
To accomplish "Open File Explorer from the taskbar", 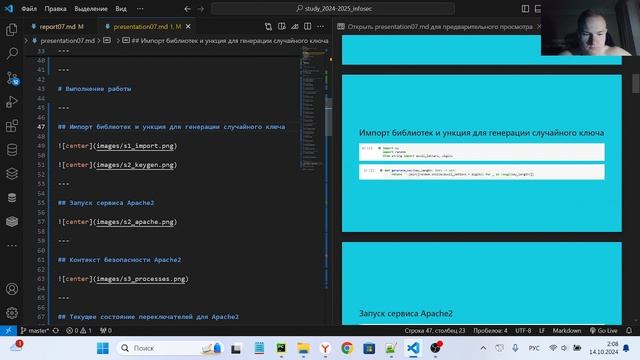I will point(303,348).
